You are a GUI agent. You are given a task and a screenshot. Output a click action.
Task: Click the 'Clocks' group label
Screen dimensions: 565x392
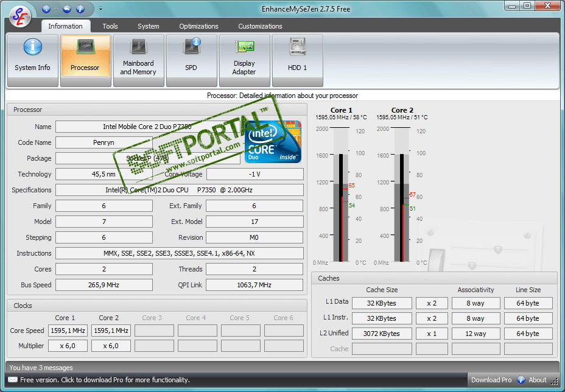point(23,306)
